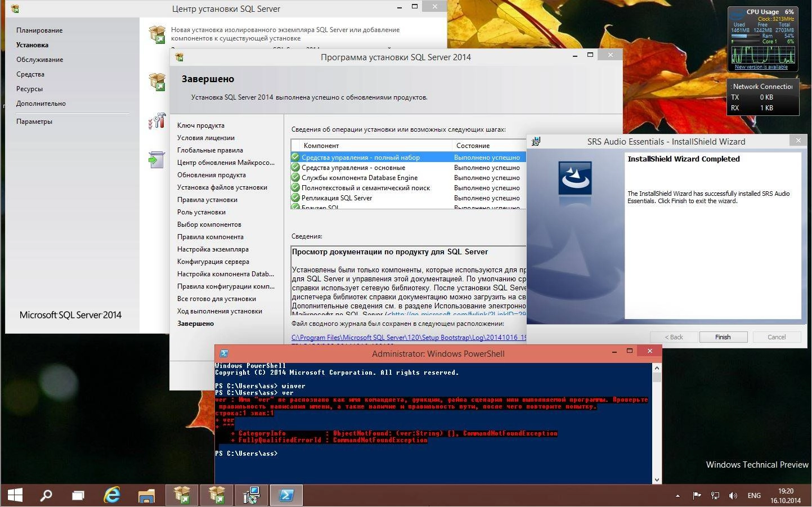The image size is (812, 507).
Task: Click Network Connection gadget
Action: [762, 97]
